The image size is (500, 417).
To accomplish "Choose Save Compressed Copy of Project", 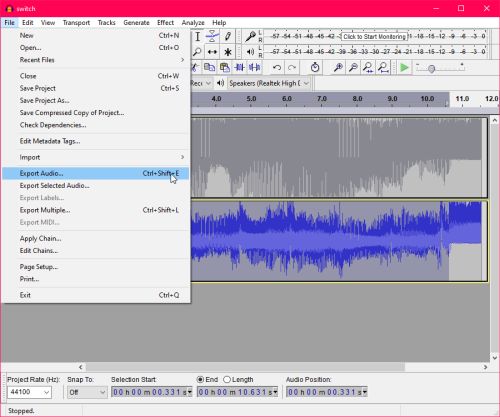I will [x=96, y=113].
